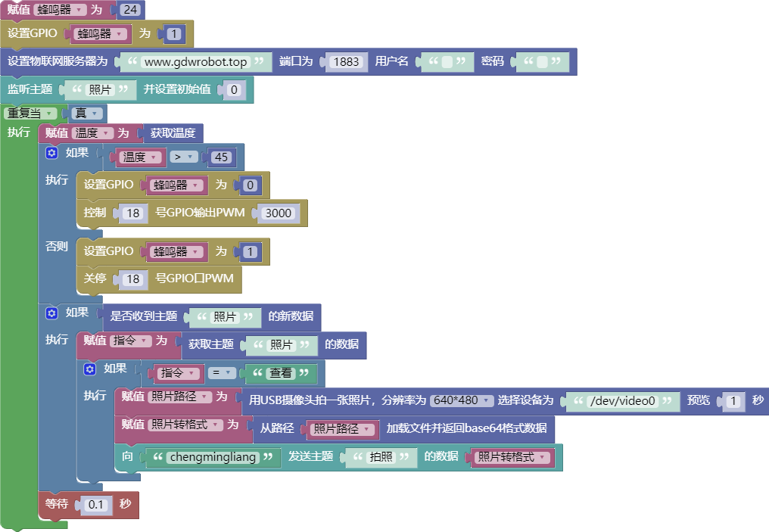
Task: Click the empty username text field
Action: pyautogui.click(x=447, y=62)
